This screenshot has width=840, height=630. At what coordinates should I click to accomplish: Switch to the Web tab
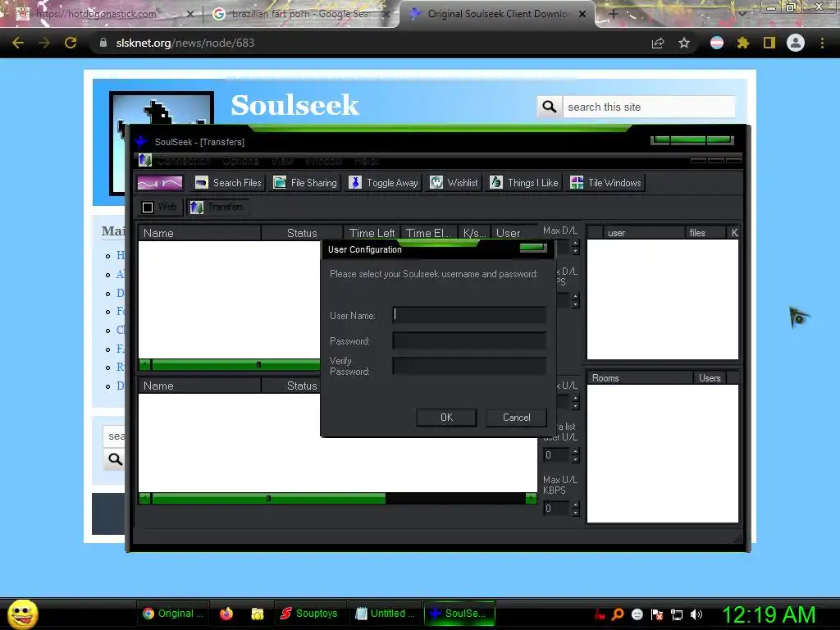pos(160,207)
